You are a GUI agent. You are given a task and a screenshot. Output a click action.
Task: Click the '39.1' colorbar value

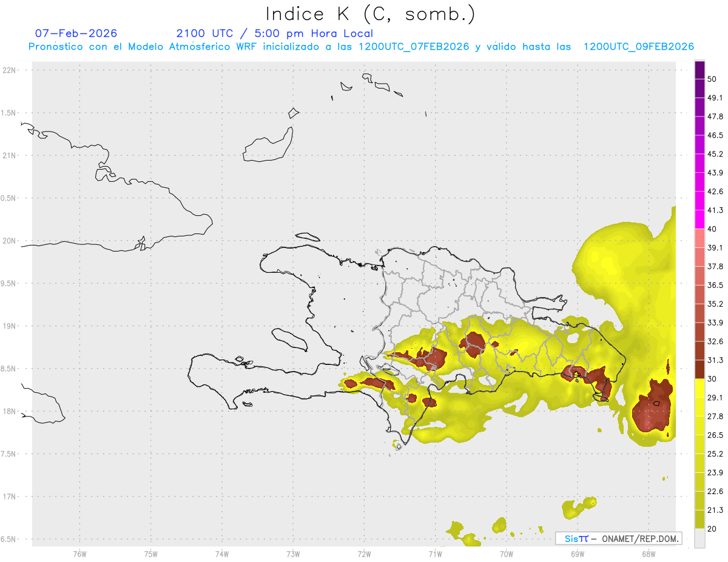point(715,247)
